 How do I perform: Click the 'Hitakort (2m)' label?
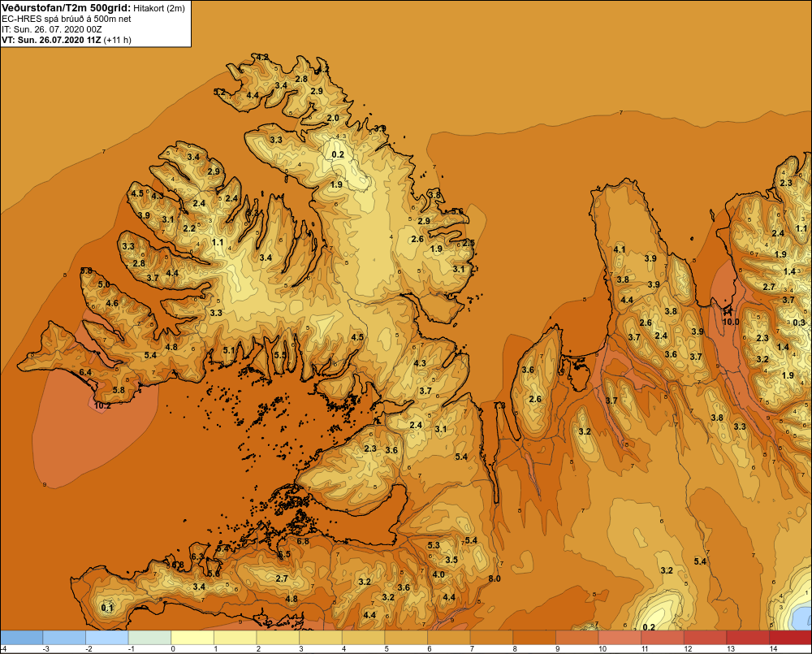(159, 8)
